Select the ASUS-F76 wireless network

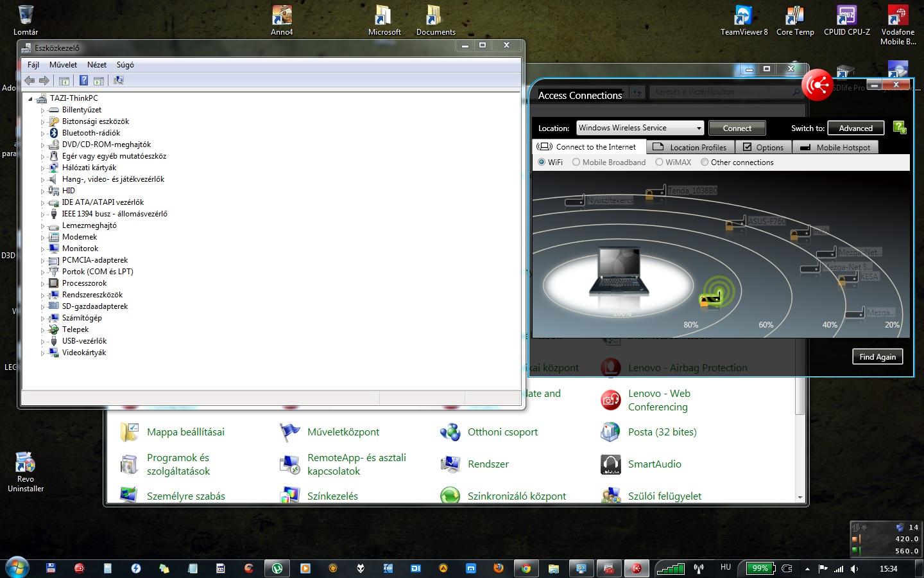[755, 223]
